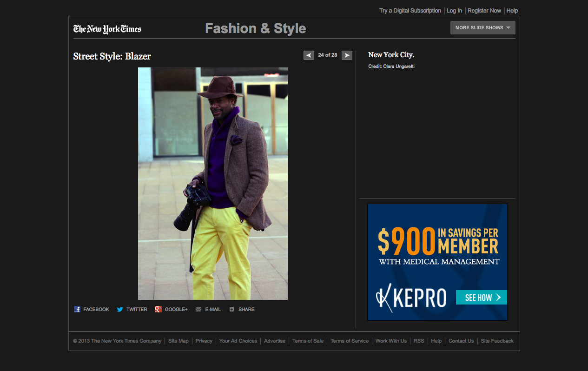
Task: Open Try a Digital Subscription link
Action: pos(410,11)
